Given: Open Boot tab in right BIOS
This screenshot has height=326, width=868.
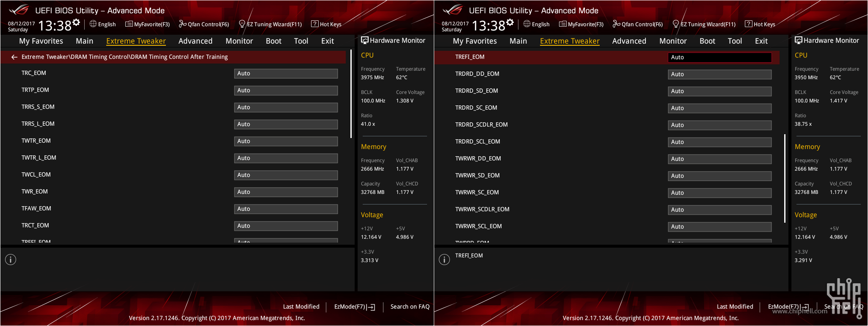Looking at the screenshot, I should (x=707, y=41).
